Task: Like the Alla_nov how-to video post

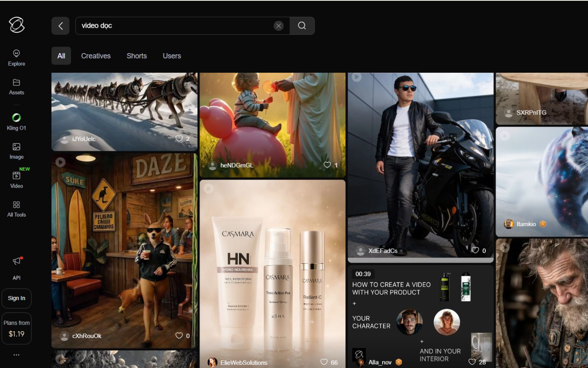Action: [472, 362]
